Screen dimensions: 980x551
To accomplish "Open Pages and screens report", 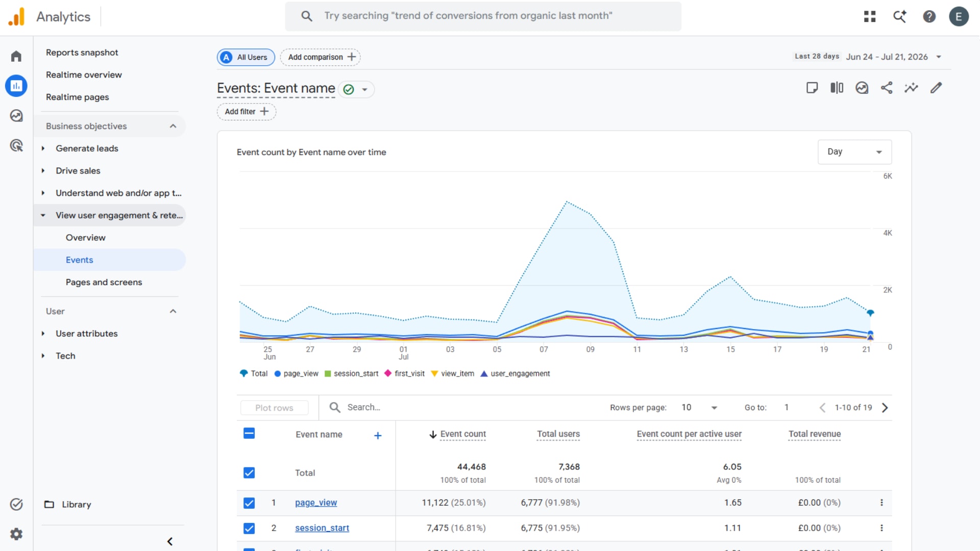I will [104, 282].
